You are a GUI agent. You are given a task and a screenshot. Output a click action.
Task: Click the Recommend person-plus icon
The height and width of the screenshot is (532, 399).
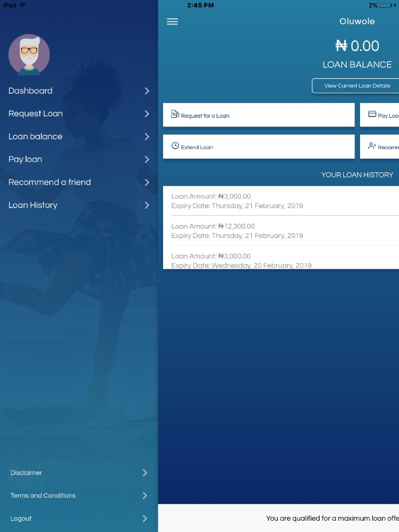pos(372,146)
